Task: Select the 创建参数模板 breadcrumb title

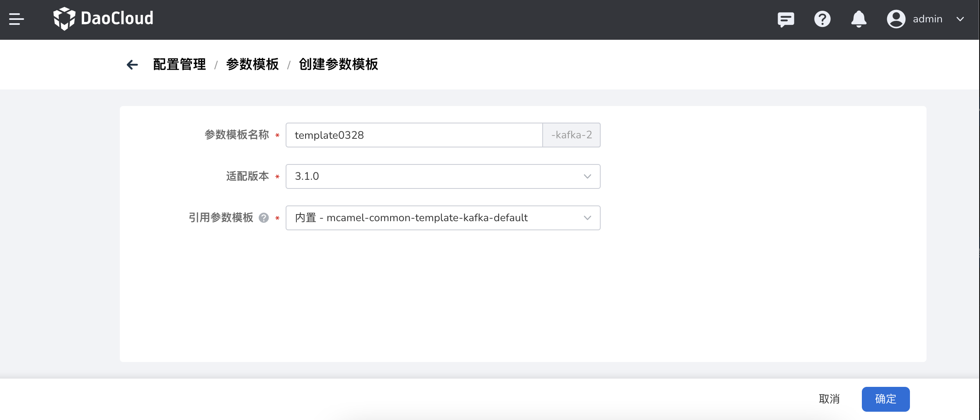Action: (338, 65)
